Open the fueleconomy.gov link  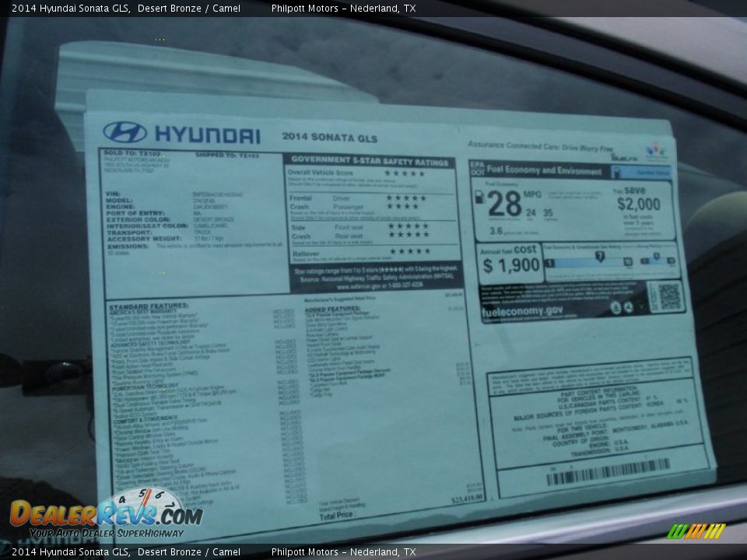(x=521, y=310)
